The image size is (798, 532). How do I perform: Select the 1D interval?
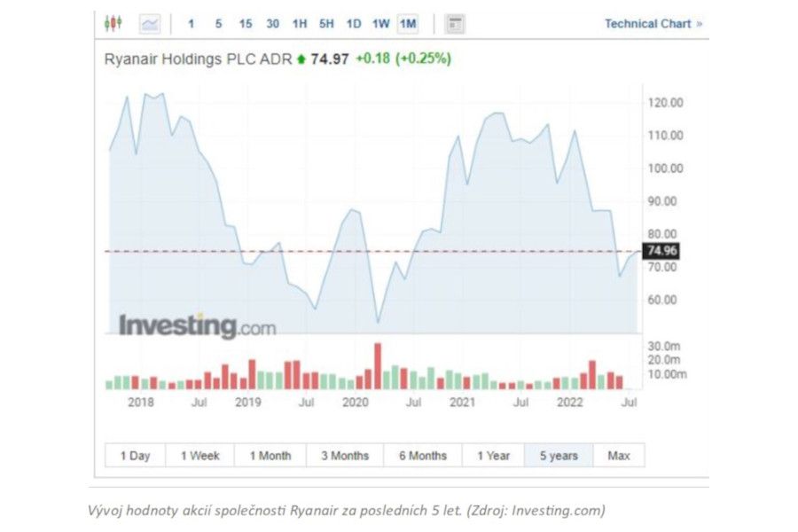point(353,24)
